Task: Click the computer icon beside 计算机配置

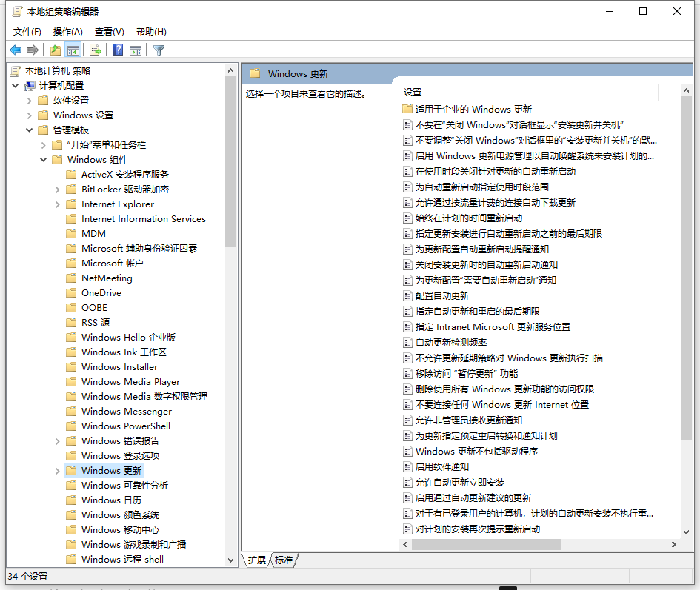Action: point(30,85)
